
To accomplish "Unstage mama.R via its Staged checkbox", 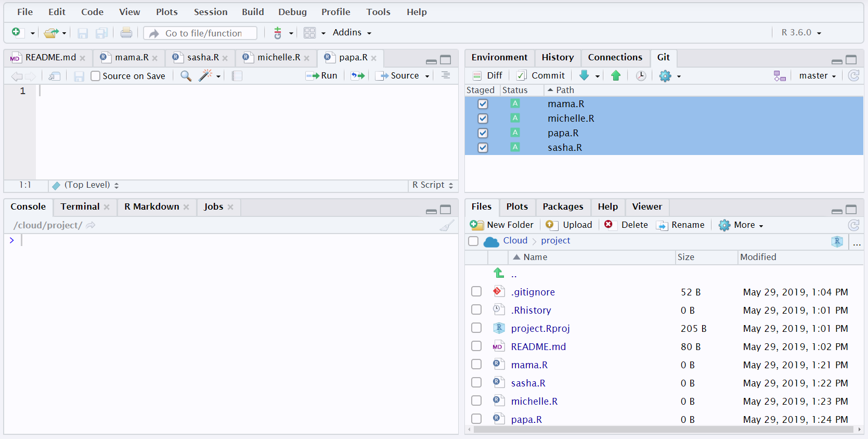I will point(483,104).
